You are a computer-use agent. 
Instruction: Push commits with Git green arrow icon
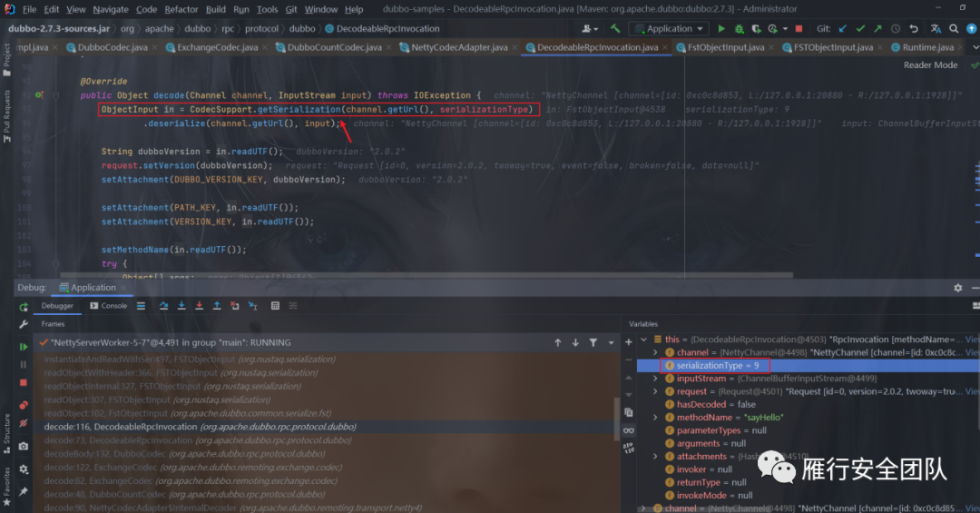[878, 29]
